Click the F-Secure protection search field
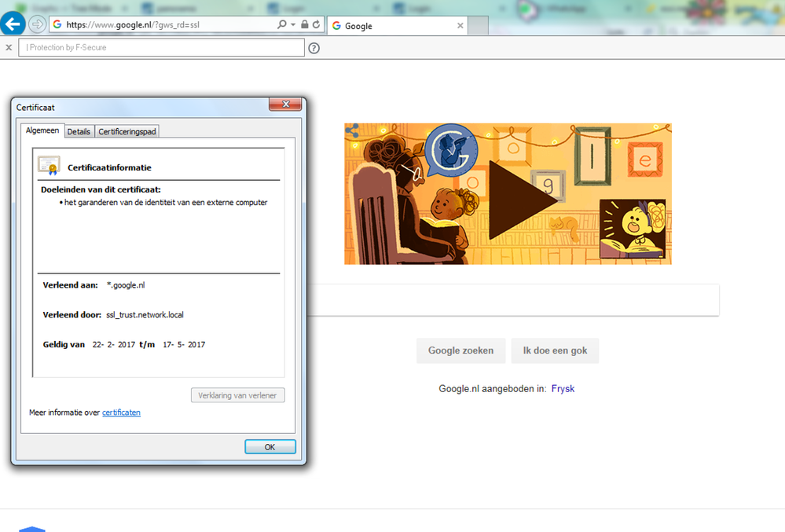The height and width of the screenshot is (532, 785). pos(161,48)
